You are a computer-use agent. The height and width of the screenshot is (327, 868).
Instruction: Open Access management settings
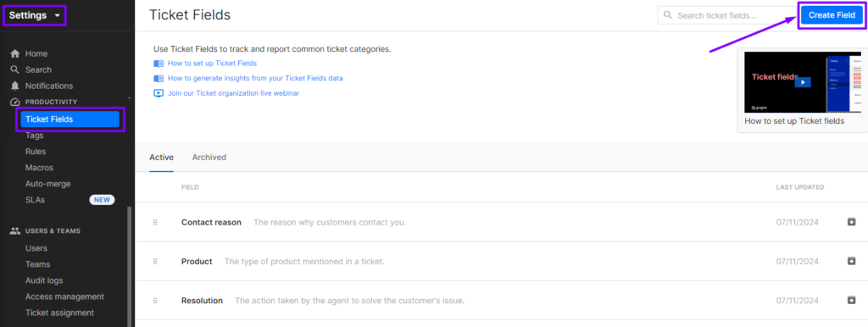coord(64,297)
